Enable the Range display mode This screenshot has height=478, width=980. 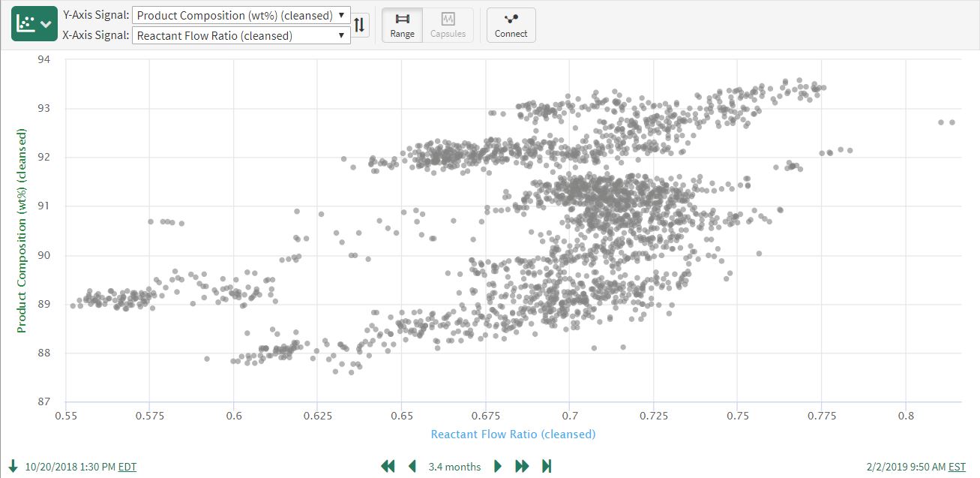tap(402, 25)
